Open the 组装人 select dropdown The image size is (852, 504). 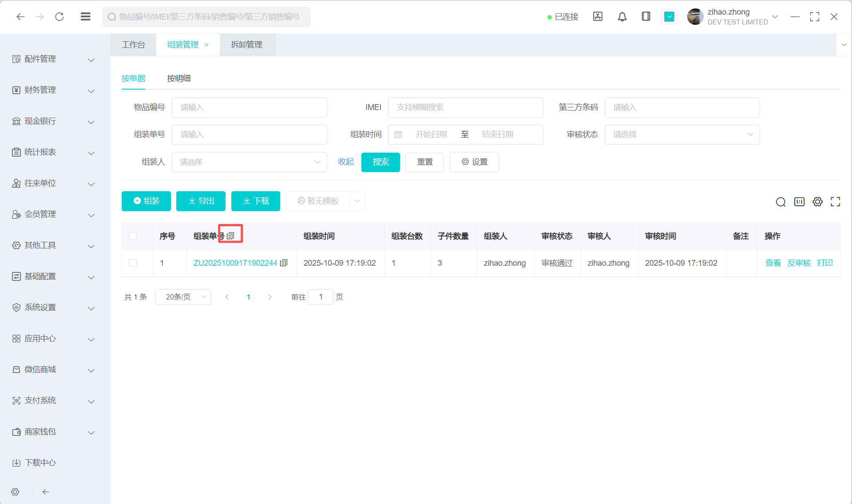tap(249, 162)
